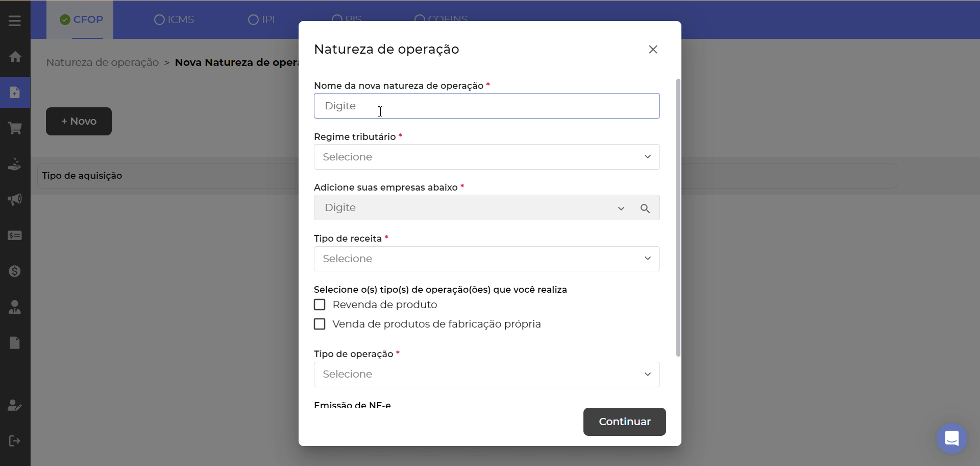
Task: Click the dialog vertical scrollbar
Action: (678, 217)
